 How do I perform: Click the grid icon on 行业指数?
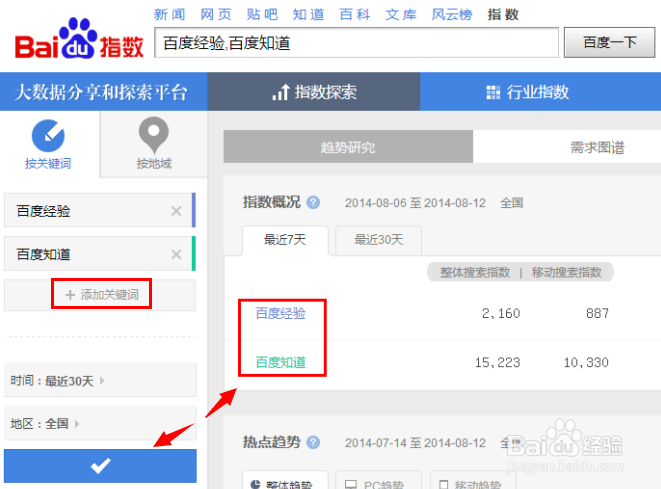click(x=493, y=92)
